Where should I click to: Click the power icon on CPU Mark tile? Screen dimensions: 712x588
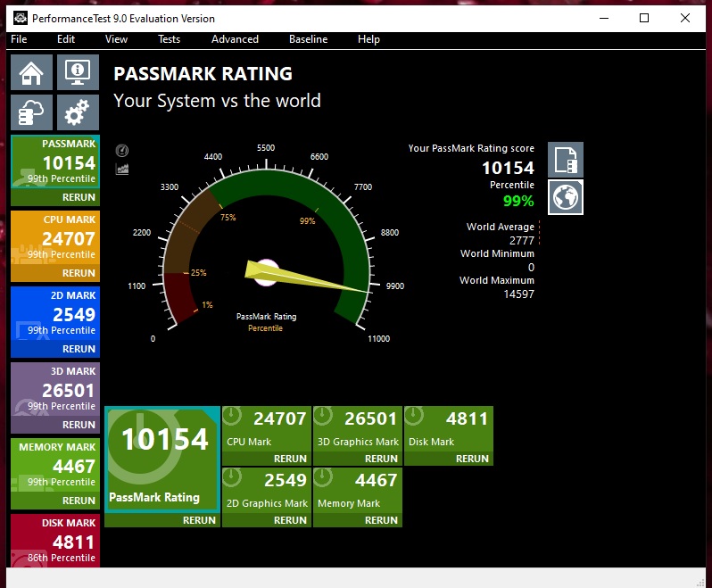(x=232, y=416)
